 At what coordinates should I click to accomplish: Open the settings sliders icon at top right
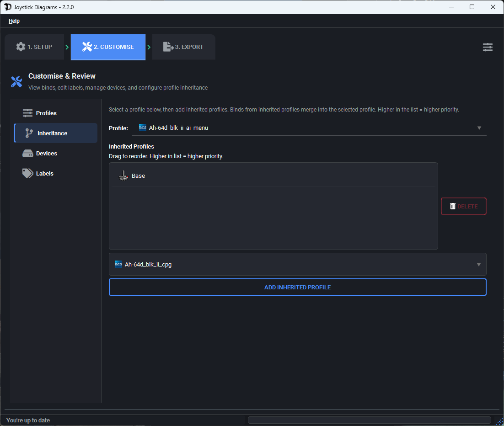pyautogui.click(x=488, y=47)
